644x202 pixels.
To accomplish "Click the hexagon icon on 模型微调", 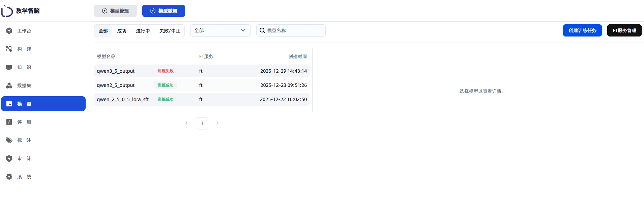I will (153, 11).
